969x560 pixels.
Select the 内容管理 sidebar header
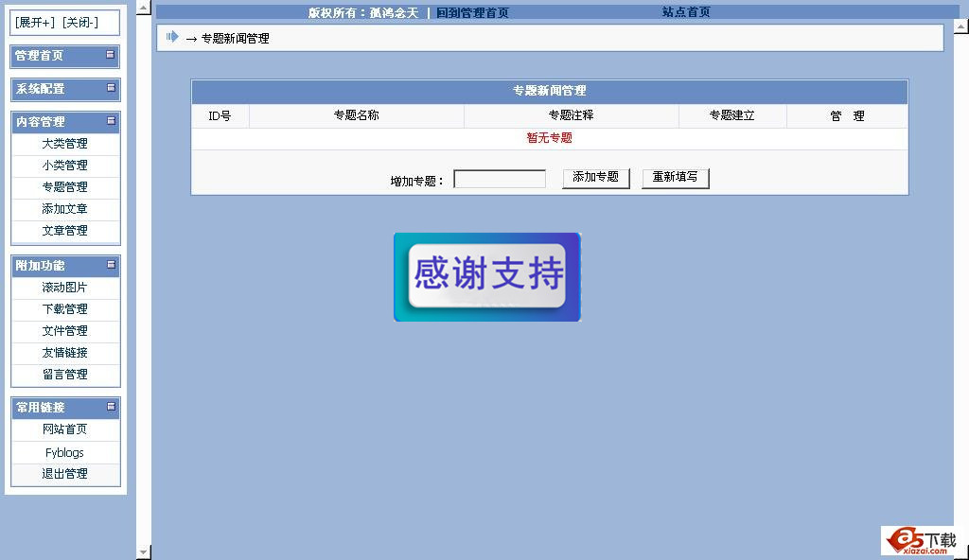click(40, 122)
